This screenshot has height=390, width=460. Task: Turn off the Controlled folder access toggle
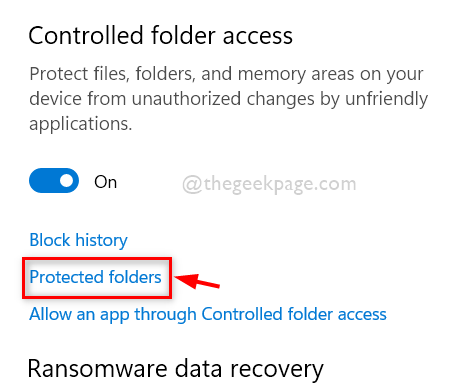pos(54,180)
